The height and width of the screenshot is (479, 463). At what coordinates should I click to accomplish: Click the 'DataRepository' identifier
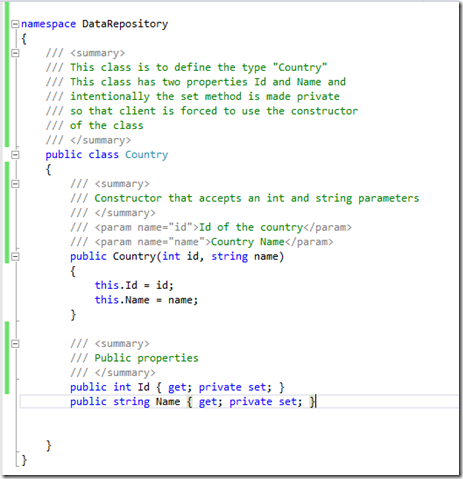pyautogui.click(x=125, y=24)
